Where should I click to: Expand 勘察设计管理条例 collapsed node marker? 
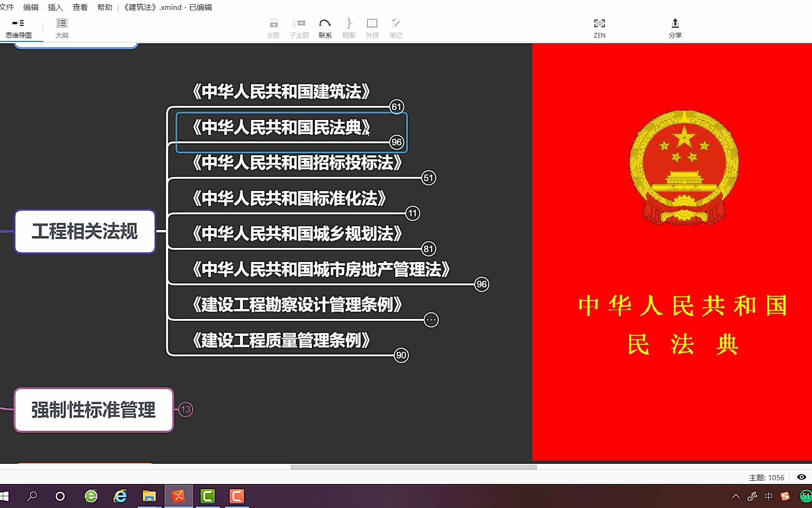431,320
